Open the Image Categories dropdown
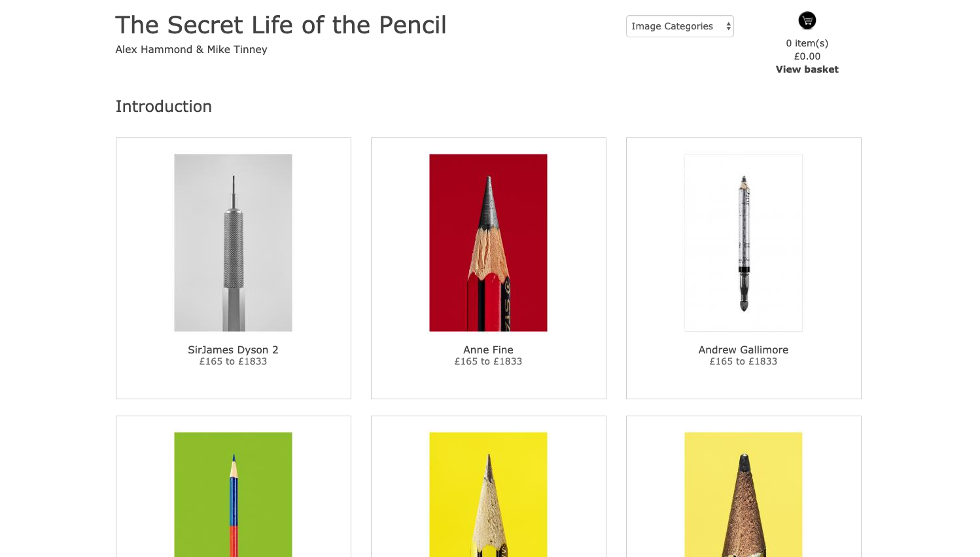 coord(680,26)
